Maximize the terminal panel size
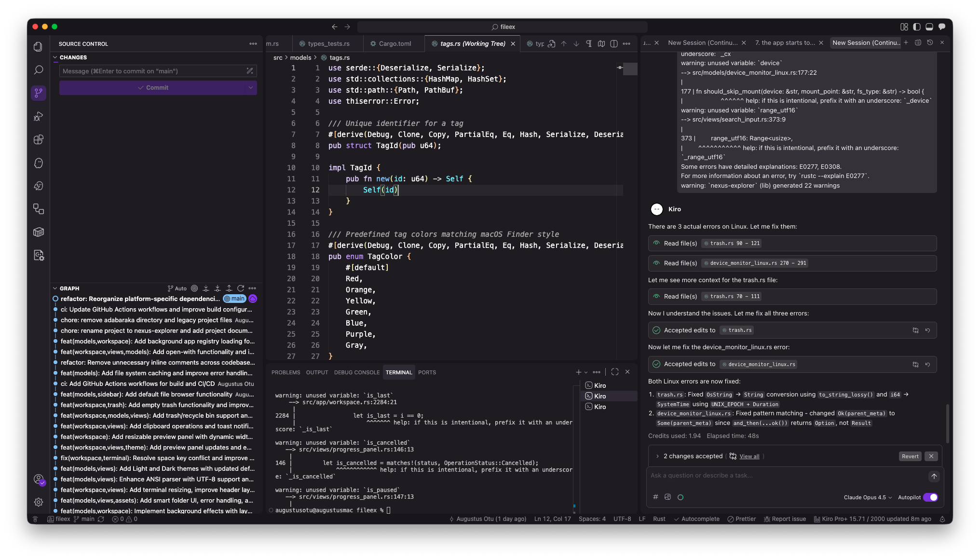980x560 pixels. pyautogui.click(x=614, y=372)
